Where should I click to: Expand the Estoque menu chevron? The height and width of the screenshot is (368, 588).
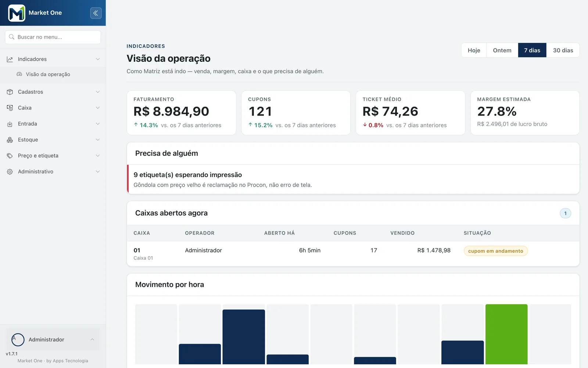pos(98,140)
